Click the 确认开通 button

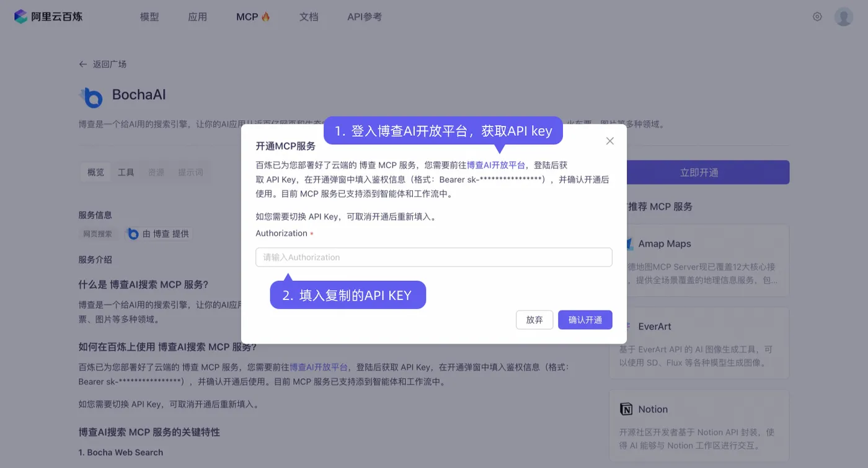coord(585,320)
